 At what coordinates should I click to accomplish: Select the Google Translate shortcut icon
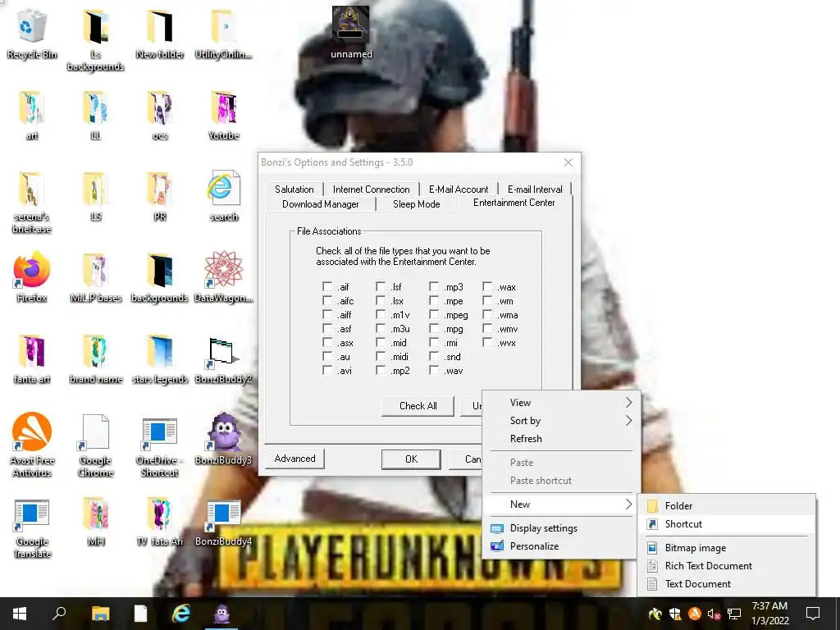click(x=32, y=528)
